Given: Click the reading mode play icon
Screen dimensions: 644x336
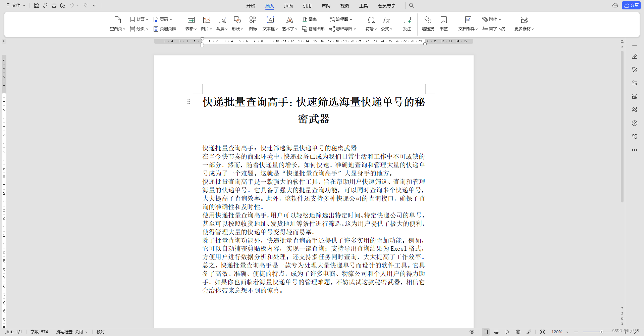Looking at the screenshot, I should click(x=507, y=332).
